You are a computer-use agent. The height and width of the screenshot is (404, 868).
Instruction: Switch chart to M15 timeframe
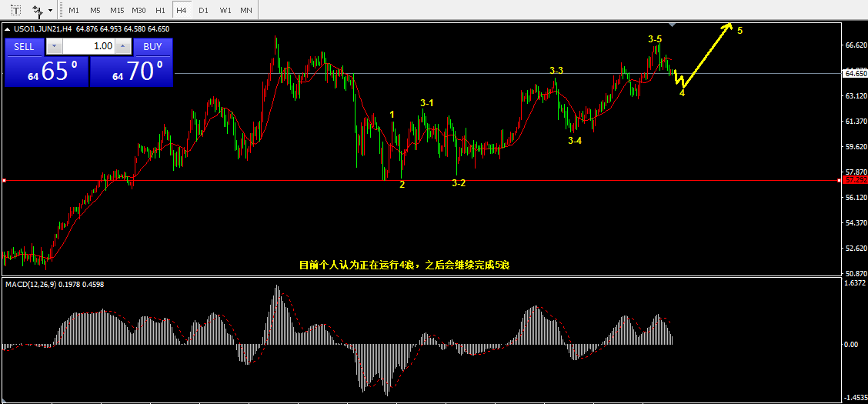[117, 10]
